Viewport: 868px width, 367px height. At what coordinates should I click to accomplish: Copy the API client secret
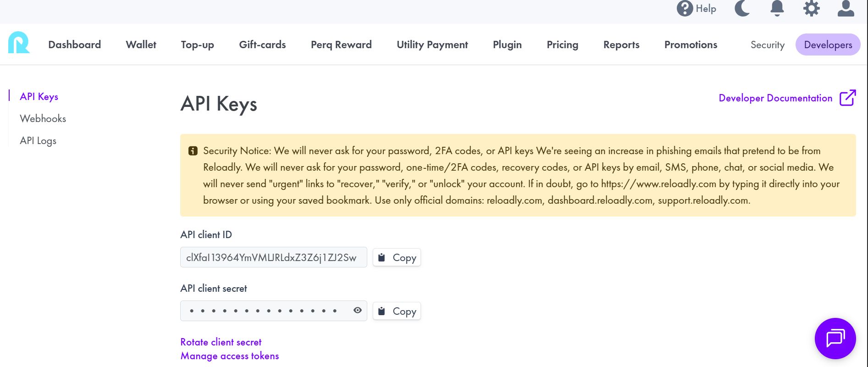pos(397,311)
